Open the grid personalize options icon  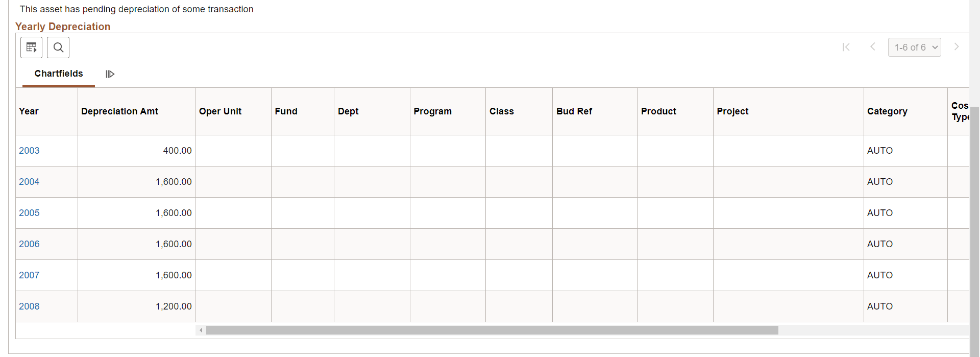[x=31, y=47]
